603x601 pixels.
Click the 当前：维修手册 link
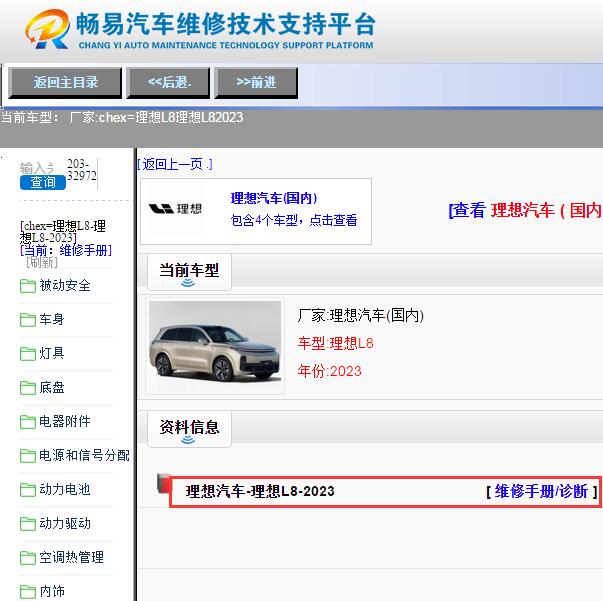(x=66, y=250)
